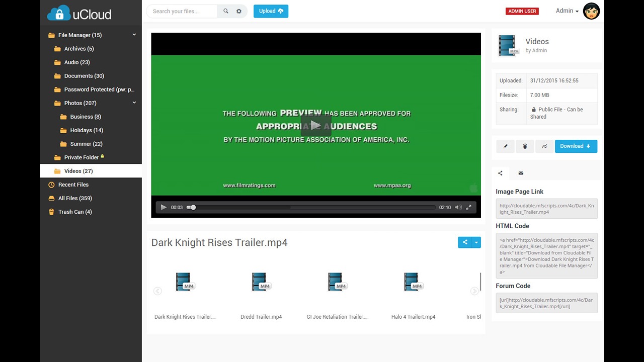Open the Private Folder
Image resolution: width=644 pixels, height=362 pixels.
tap(81, 157)
